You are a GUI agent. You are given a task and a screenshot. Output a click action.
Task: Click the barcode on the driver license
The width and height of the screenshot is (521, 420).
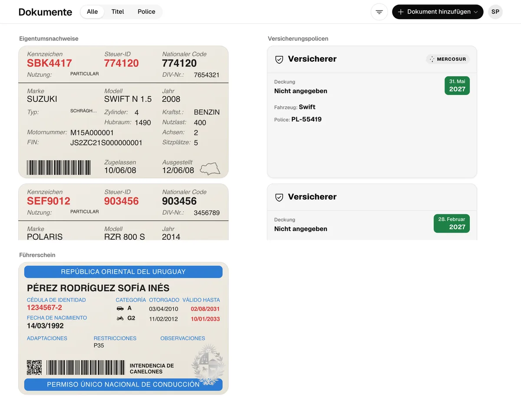tap(86, 367)
